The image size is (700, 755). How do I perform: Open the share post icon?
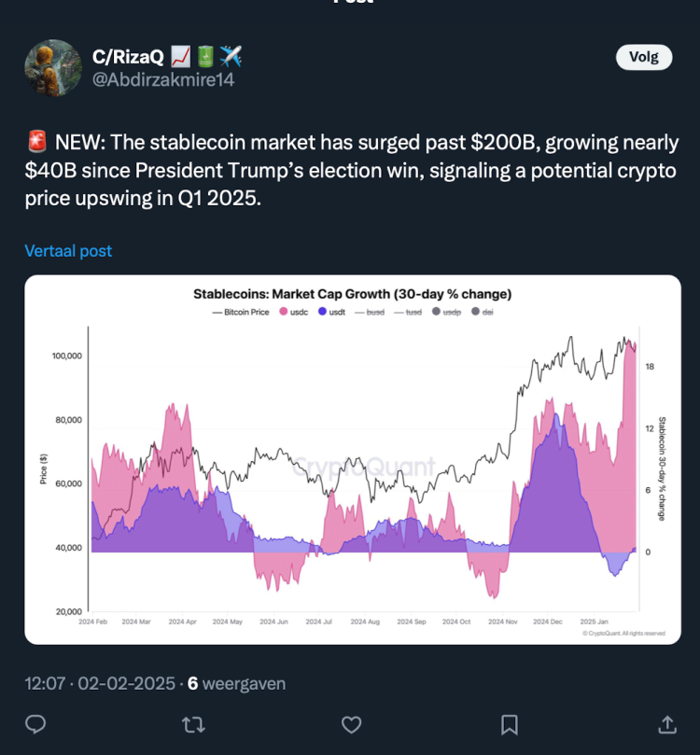[x=667, y=724]
